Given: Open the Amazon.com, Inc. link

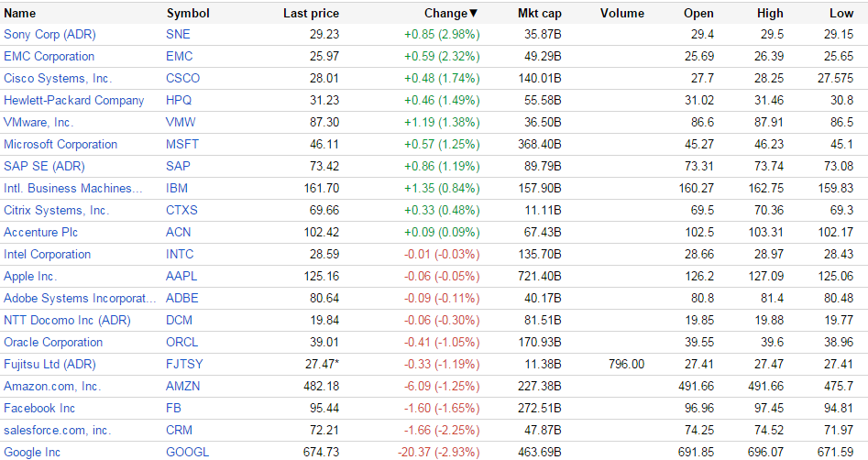Looking at the screenshot, I should click(x=52, y=386).
